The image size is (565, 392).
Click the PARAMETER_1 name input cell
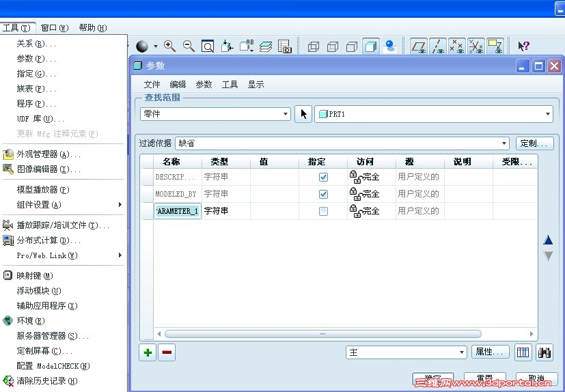pyautogui.click(x=178, y=211)
